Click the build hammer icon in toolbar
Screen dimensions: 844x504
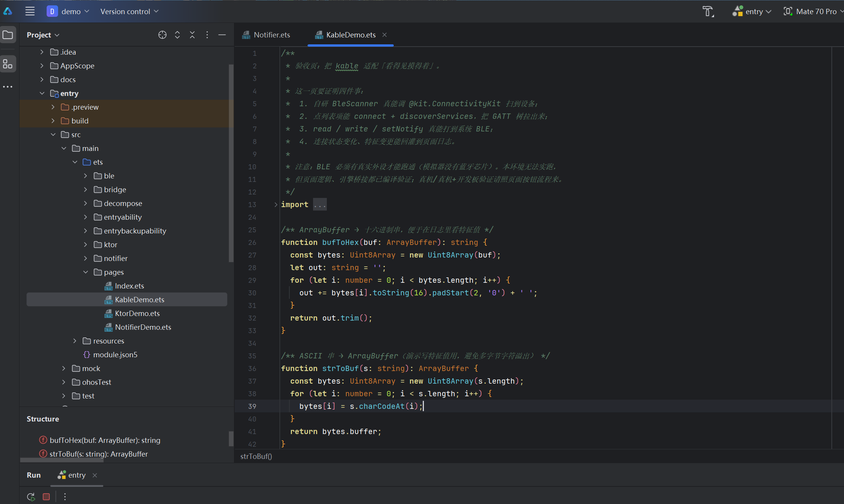708,11
